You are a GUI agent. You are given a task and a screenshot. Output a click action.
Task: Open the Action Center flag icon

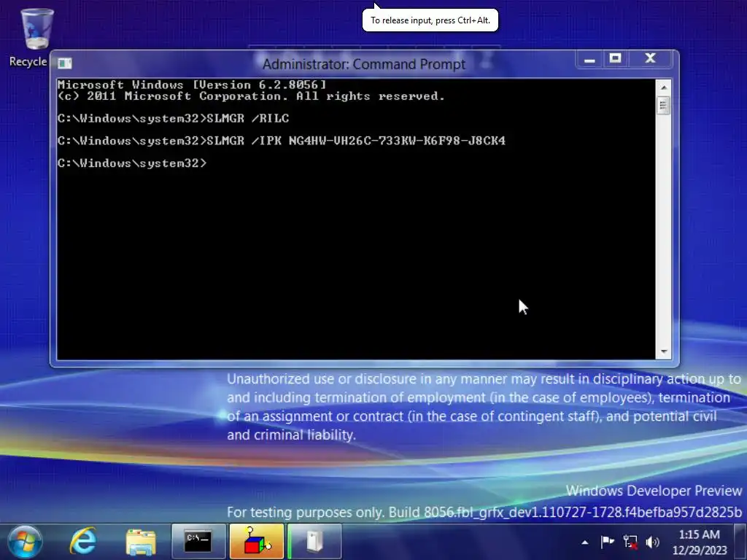click(607, 542)
